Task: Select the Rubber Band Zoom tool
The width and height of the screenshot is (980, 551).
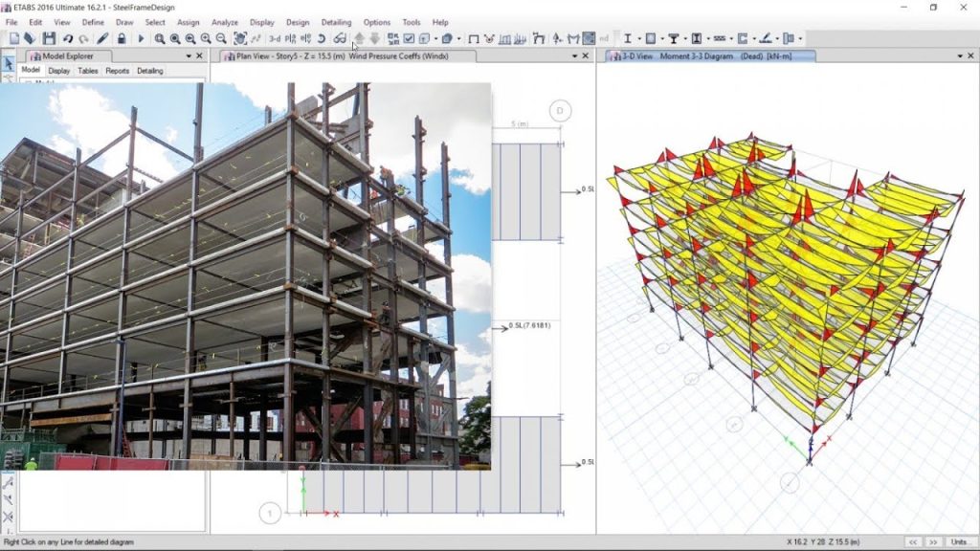Action: [x=159, y=36]
